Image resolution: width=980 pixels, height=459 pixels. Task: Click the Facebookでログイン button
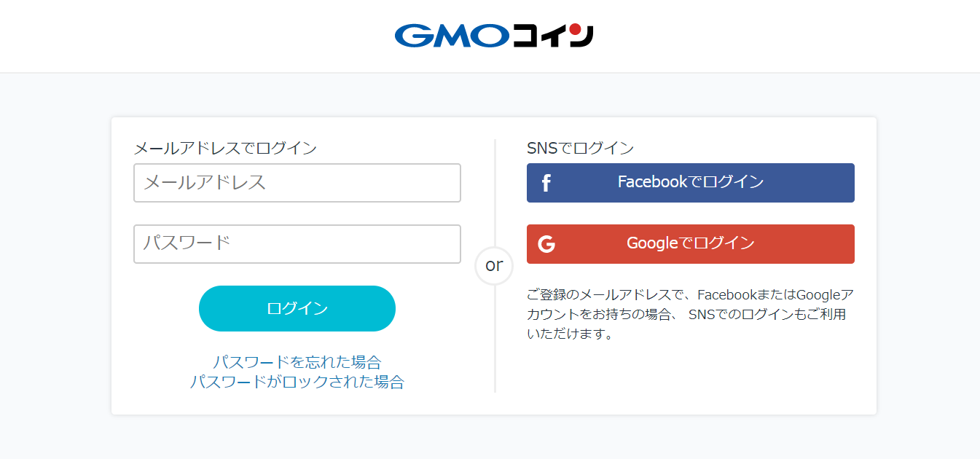[690, 183]
